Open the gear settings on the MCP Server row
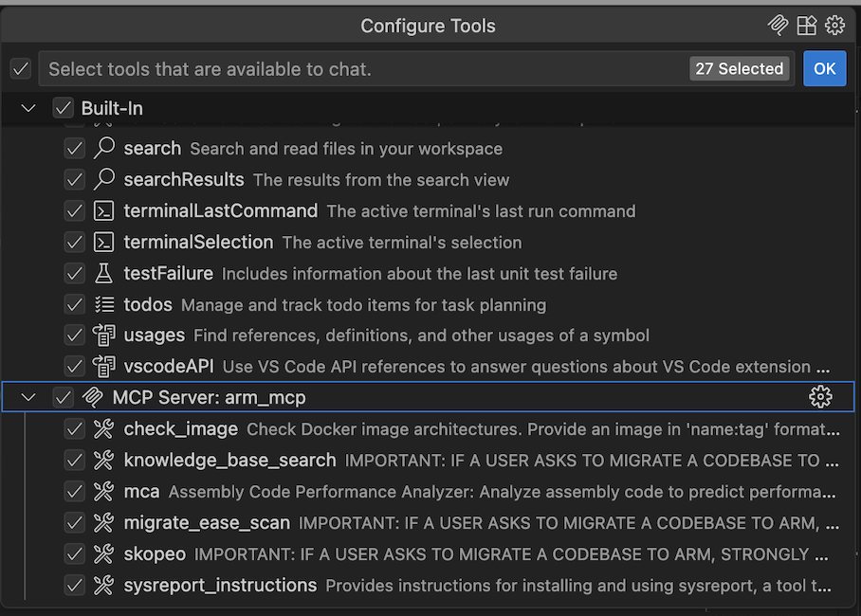Screen dimensions: 861x616 point(820,397)
